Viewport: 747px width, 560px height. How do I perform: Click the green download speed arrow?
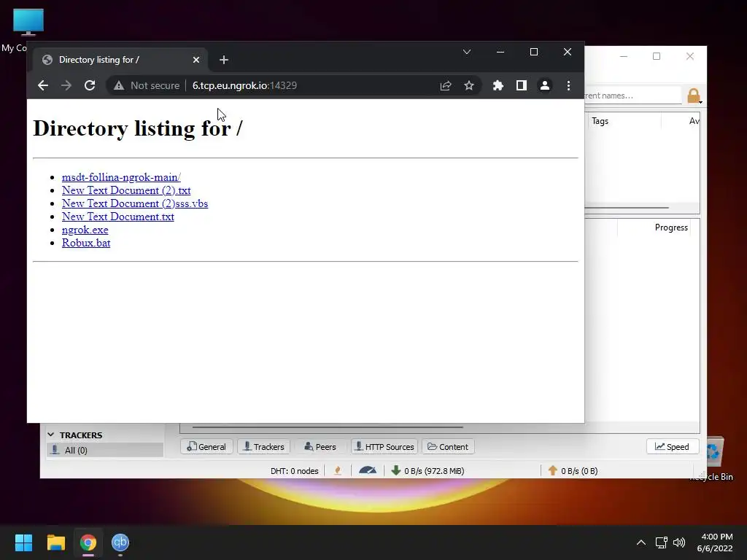tap(395, 470)
